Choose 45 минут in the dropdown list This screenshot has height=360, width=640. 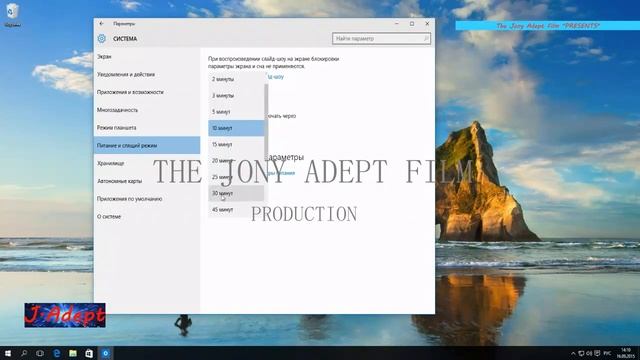coord(236,210)
